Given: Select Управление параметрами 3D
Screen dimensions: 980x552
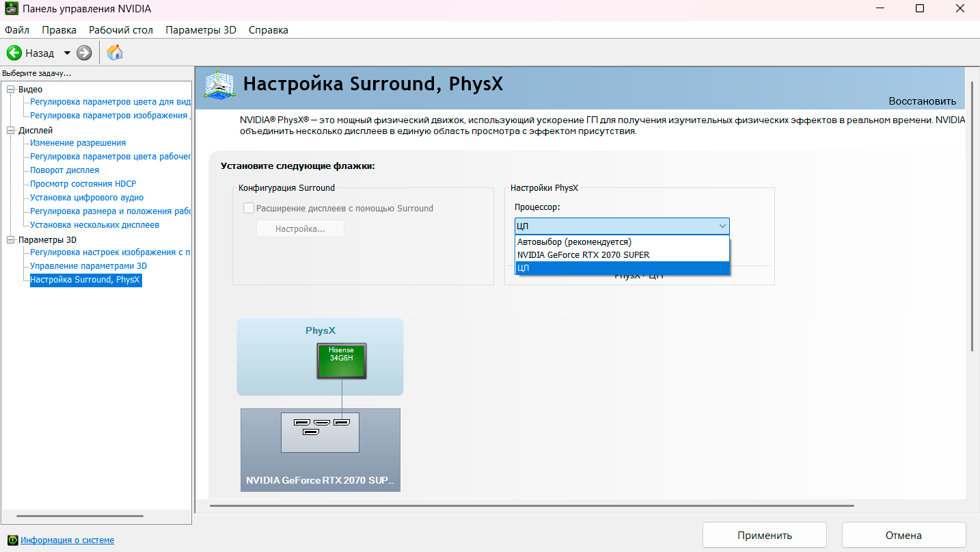Looking at the screenshot, I should [x=89, y=266].
